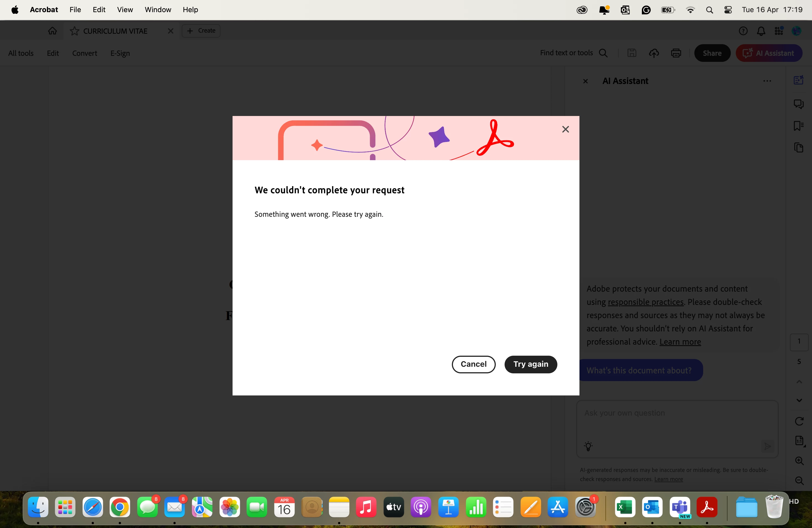Go to next page with down chevron

click(x=799, y=400)
